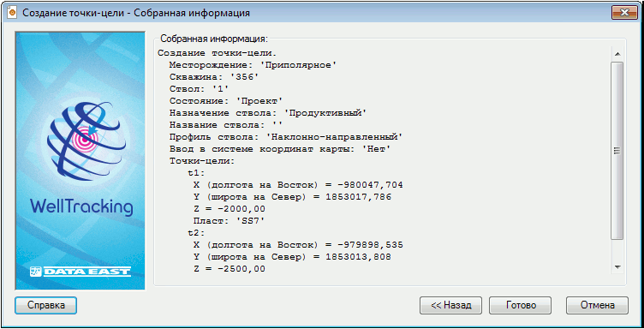Click the Пласт 'SS7' line
Image resolution: width=644 pixels, height=329 pixels.
pyautogui.click(x=229, y=221)
